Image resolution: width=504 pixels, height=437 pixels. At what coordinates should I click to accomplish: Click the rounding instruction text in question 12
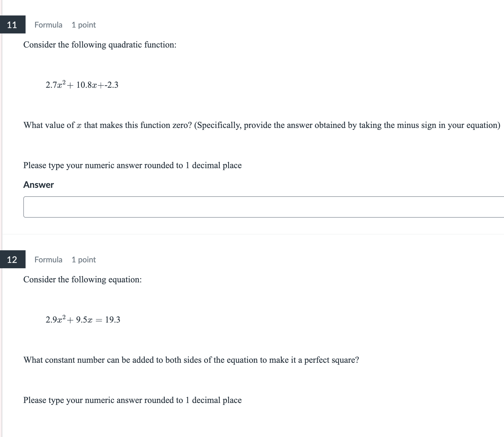[x=132, y=400]
